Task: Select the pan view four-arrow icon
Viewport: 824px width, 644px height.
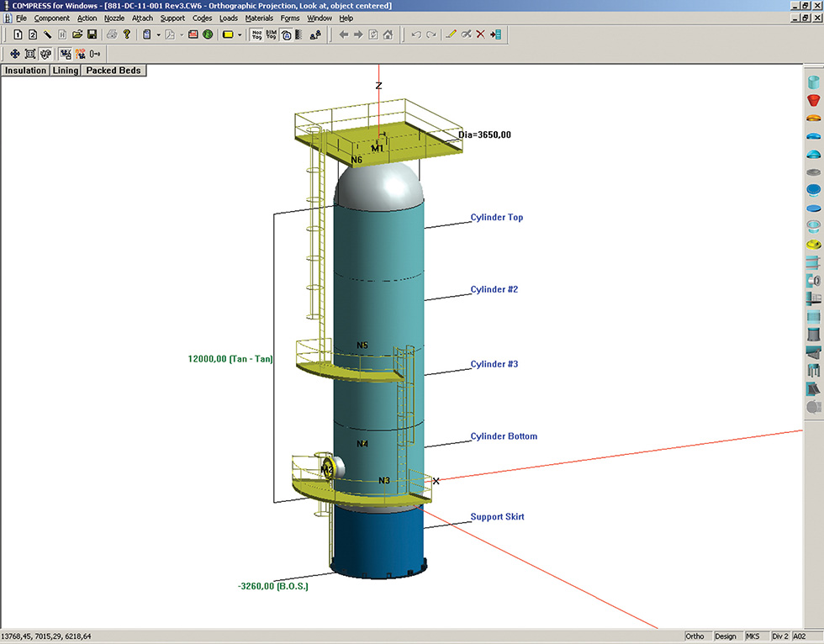Action: point(15,54)
